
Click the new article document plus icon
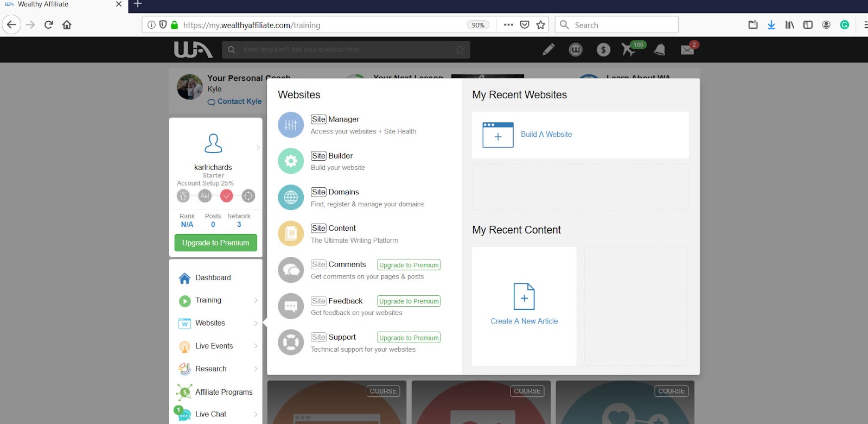coord(524,296)
